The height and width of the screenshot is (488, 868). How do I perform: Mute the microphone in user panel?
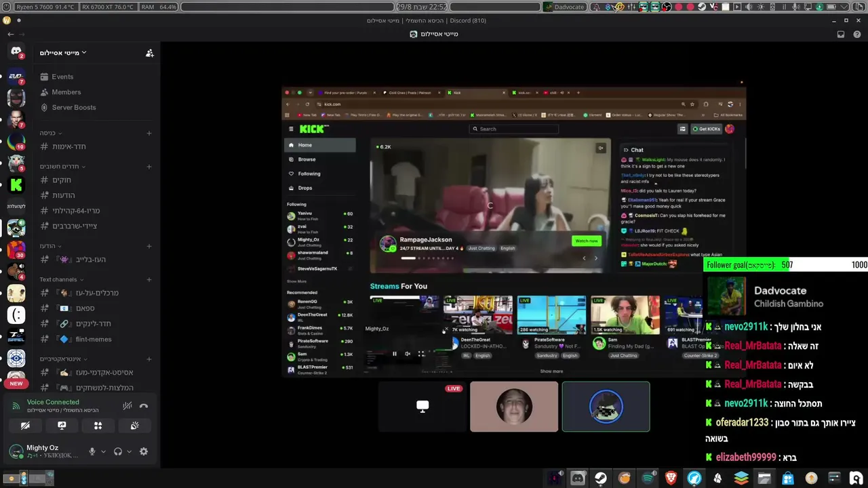click(x=92, y=451)
